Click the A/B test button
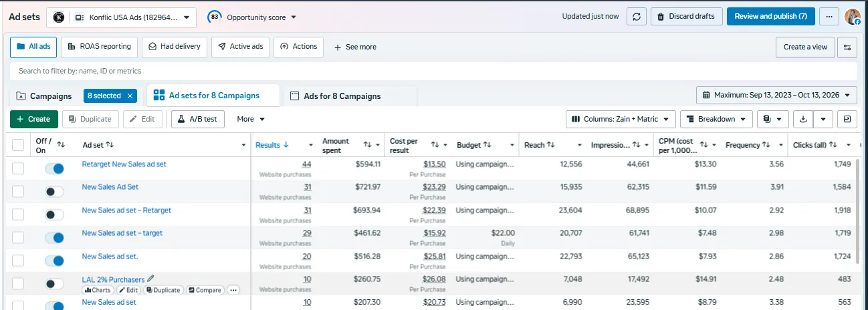 [x=197, y=119]
